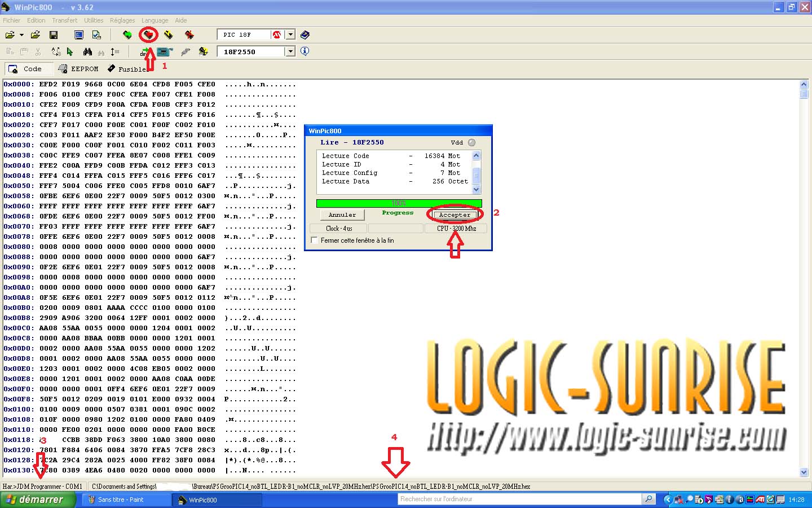Click 'CPU - 3200 Mhz' panel in dialog

[x=456, y=229]
